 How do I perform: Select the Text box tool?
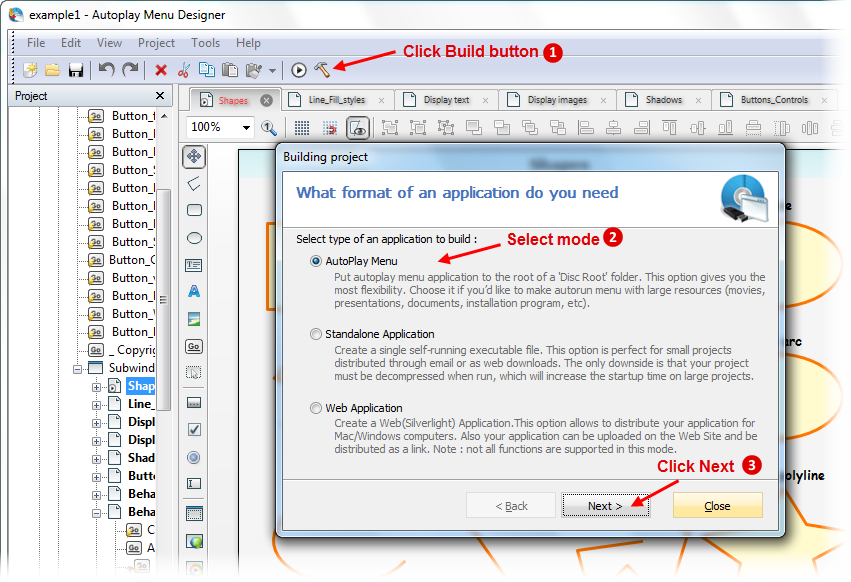coord(194,265)
